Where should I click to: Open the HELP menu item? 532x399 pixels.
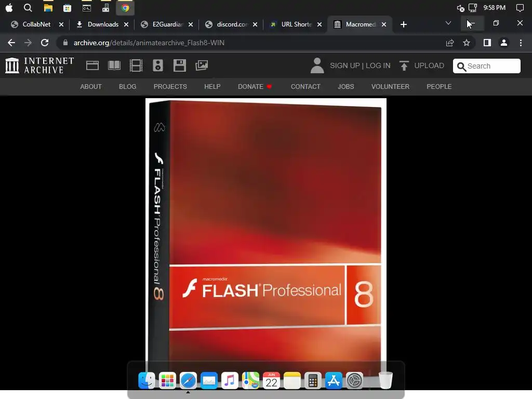[212, 87]
